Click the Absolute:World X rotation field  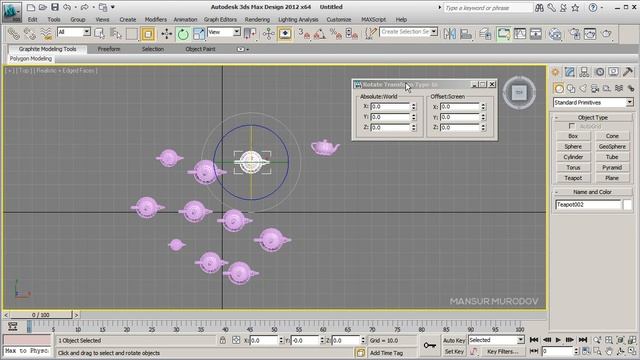click(x=389, y=107)
